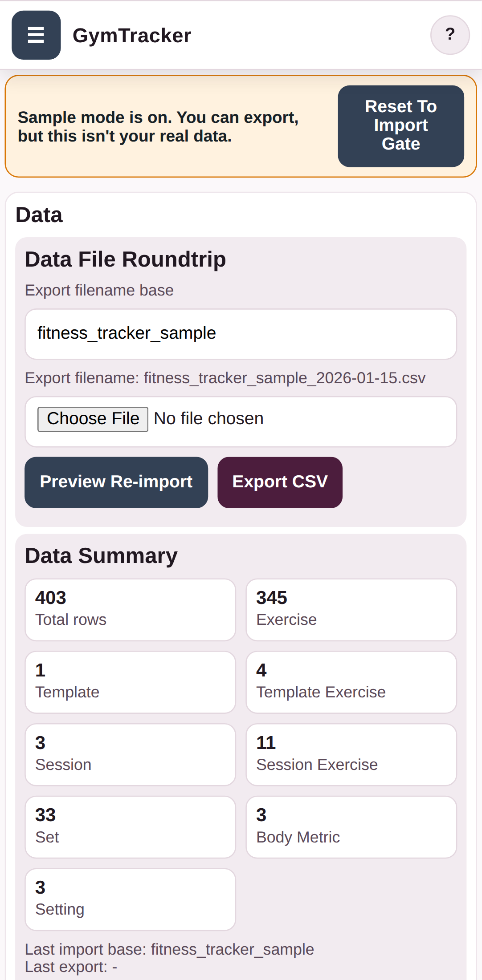Click the Preview Re-import button
The height and width of the screenshot is (980, 482).
coord(116,482)
